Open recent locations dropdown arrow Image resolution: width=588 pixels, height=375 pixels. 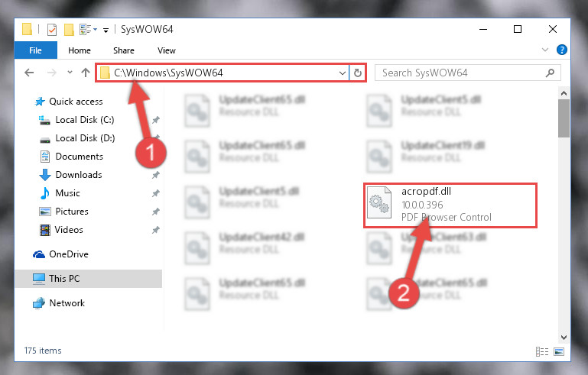point(70,73)
